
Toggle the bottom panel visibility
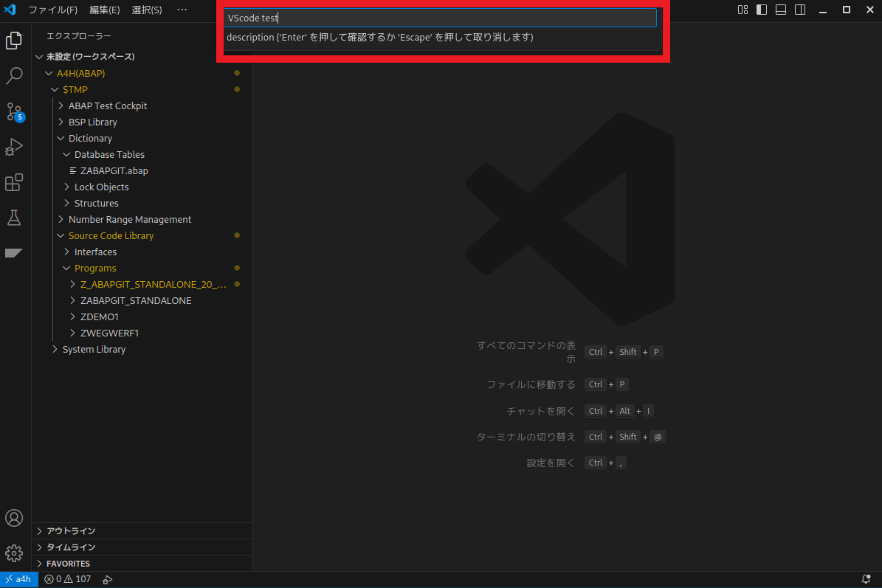click(x=780, y=10)
